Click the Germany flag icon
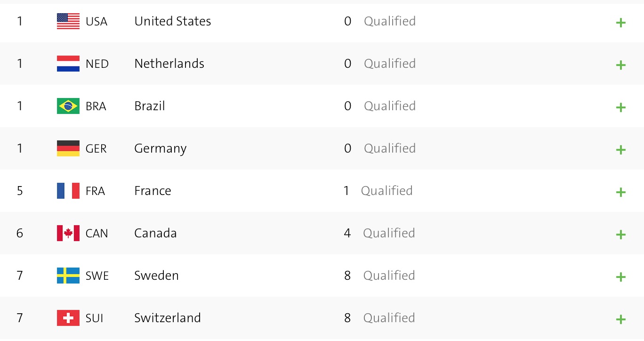Screen dimensions: 644x341 (68, 148)
